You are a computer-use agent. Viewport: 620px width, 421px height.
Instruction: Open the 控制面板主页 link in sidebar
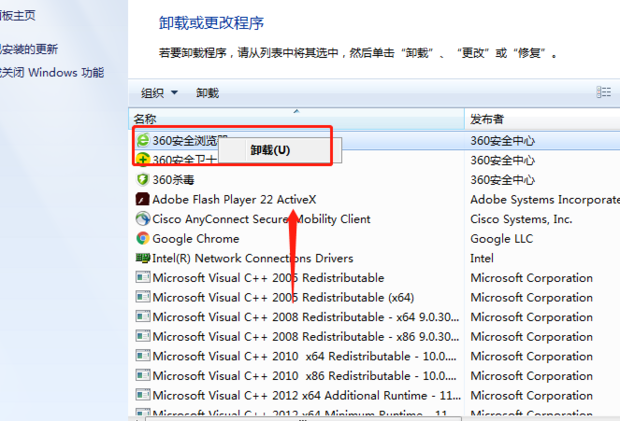(x=17, y=15)
